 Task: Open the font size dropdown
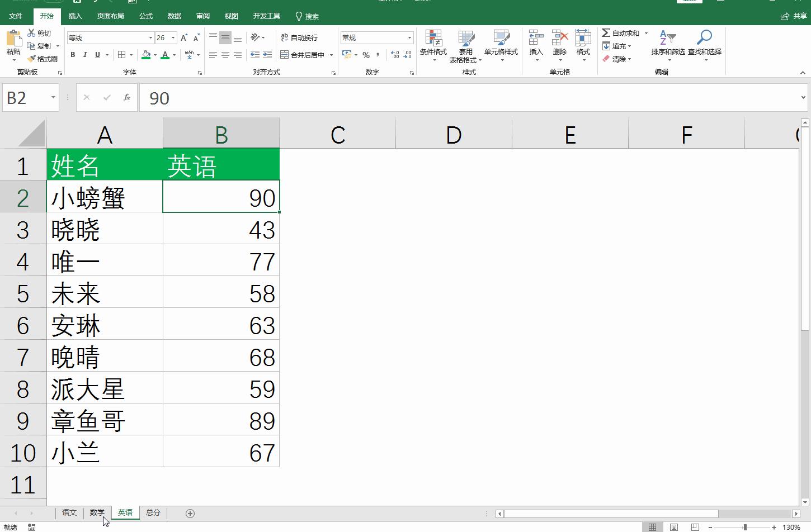point(172,37)
